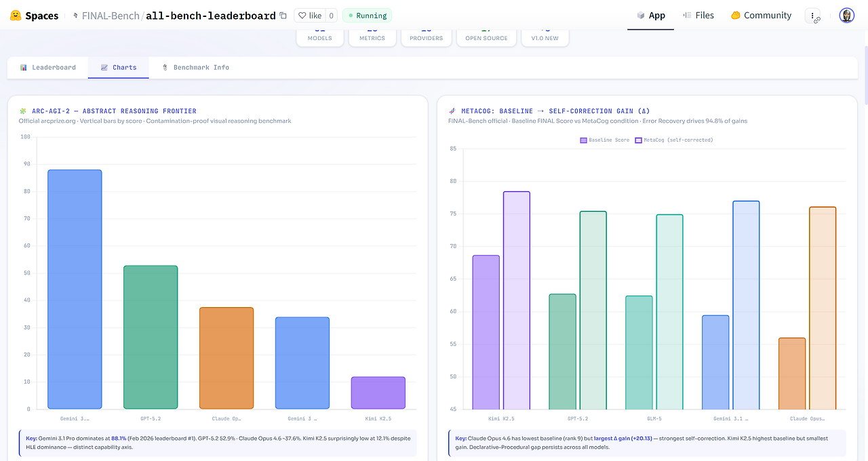Click the Gemini 3.1 Pro ARC-AGI-2 bar
This screenshot has width=868, height=461.
[75, 289]
